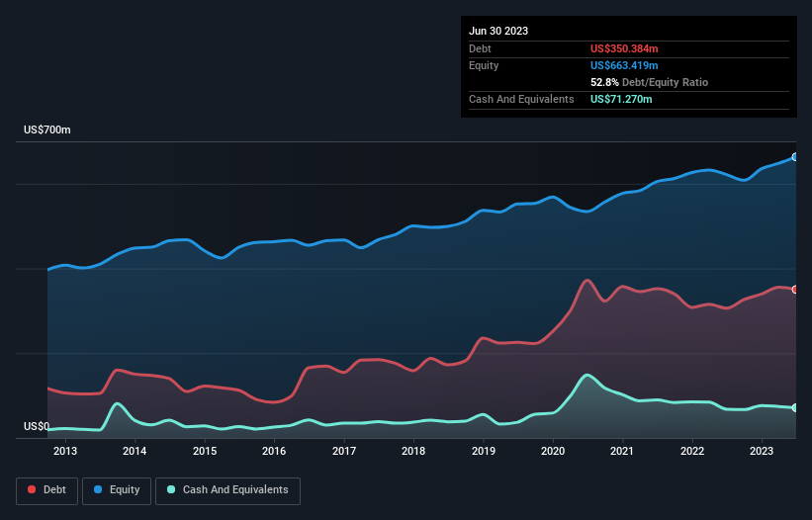The height and width of the screenshot is (520, 812).
Task: Click the 2023 x-axis label
Action: 762,451
